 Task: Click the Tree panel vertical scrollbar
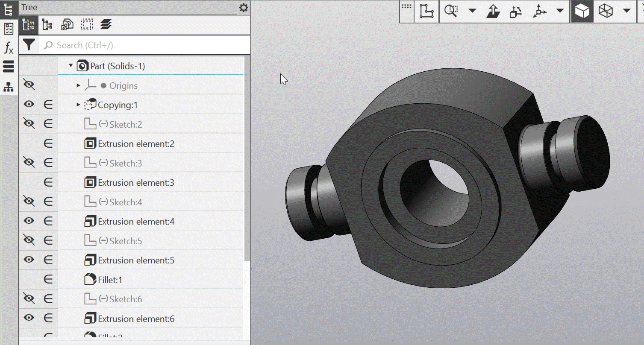[x=247, y=171]
